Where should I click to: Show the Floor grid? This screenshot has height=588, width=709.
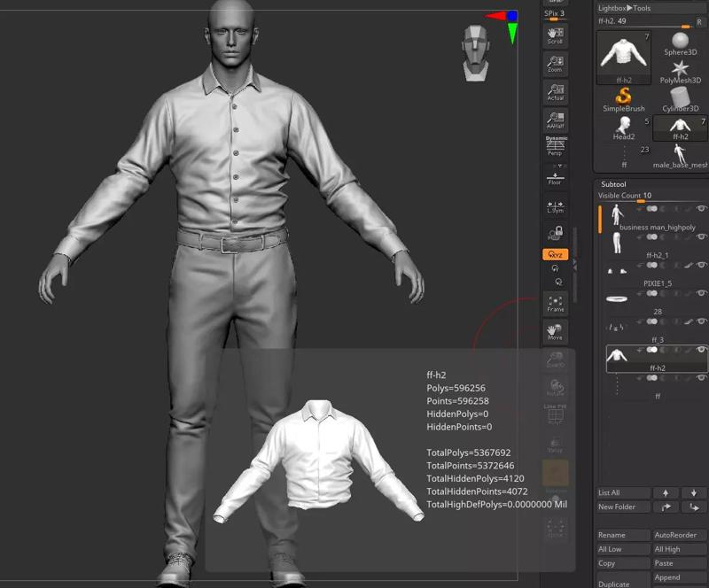(x=554, y=176)
